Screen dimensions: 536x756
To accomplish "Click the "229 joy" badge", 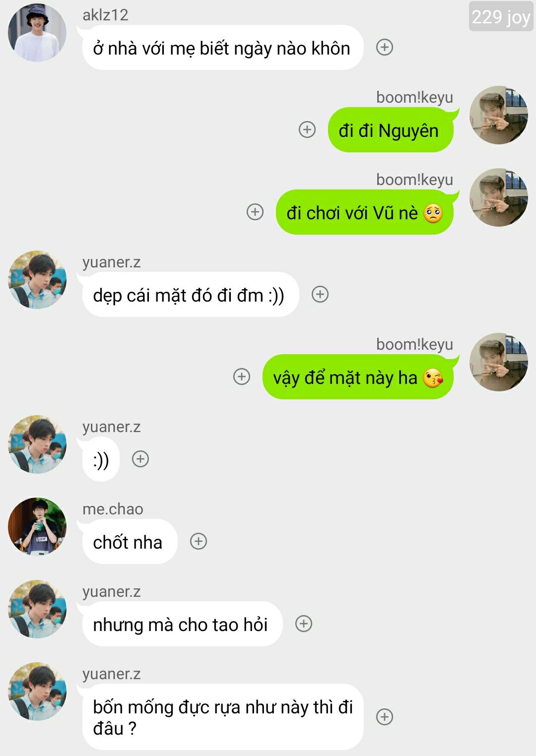I will 500,17.
